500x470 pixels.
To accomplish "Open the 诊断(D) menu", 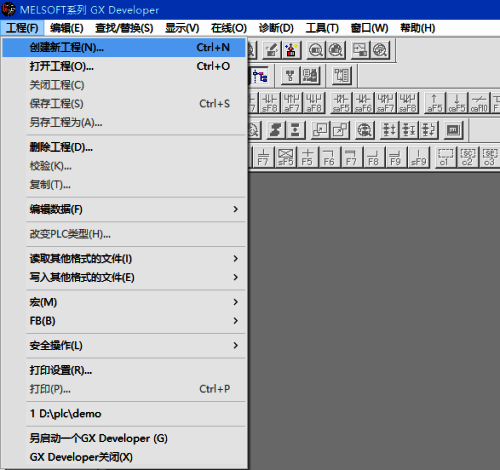I will click(x=276, y=28).
